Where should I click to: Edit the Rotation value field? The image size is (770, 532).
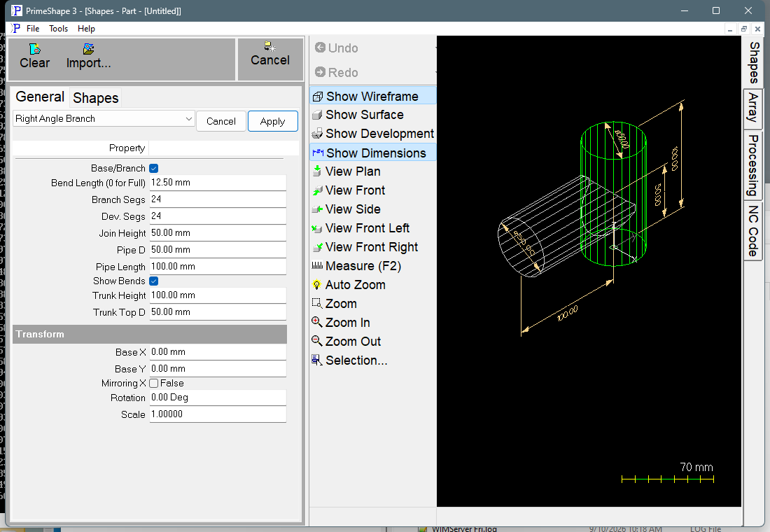click(218, 398)
